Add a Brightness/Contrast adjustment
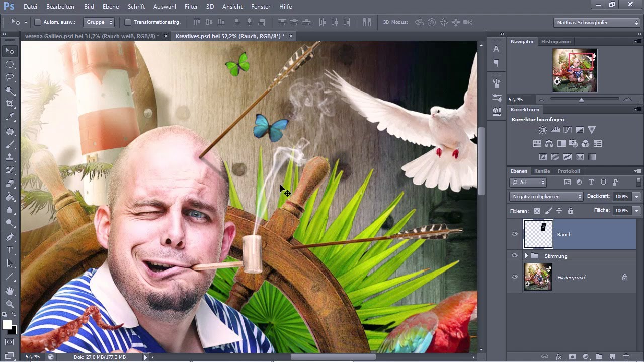The width and height of the screenshot is (644, 362). pyautogui.click(x=543, y=130)
